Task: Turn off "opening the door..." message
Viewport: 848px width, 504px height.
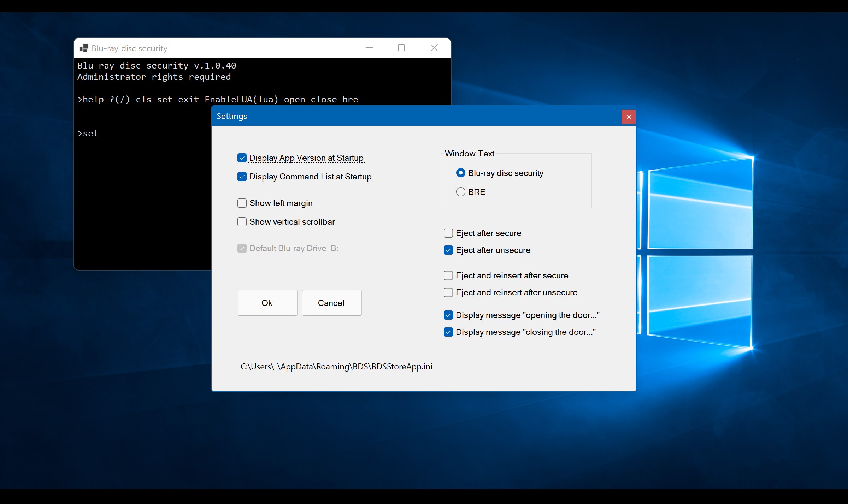Action: [x=448, y=315]
